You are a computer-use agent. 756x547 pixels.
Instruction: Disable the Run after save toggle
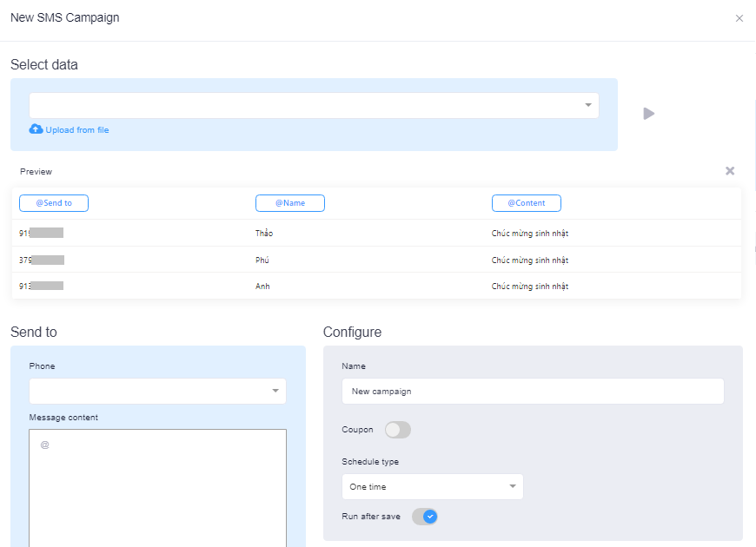(425, 517)
